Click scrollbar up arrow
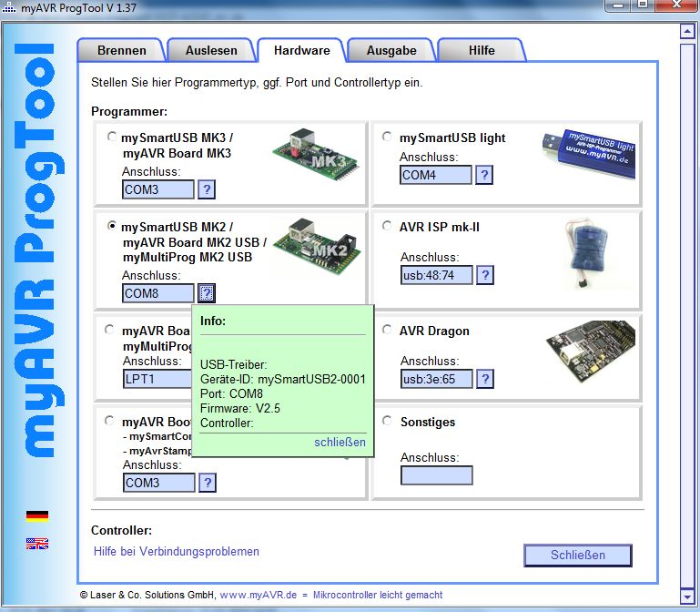The width and height of the screenshot is (700, 612). pyautogui.click(x=686, y=31)
